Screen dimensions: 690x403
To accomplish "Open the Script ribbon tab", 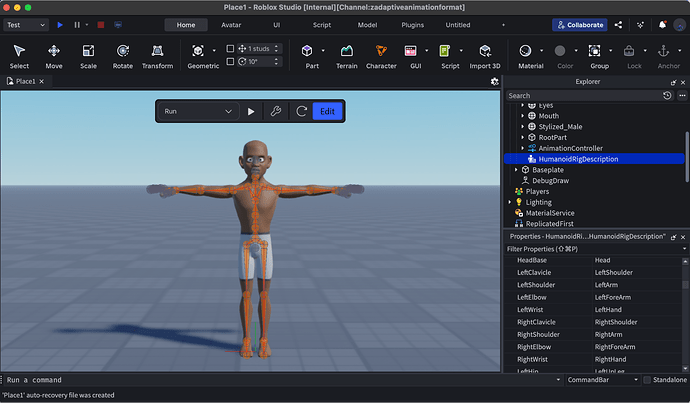I will click(x=322, y=25).
